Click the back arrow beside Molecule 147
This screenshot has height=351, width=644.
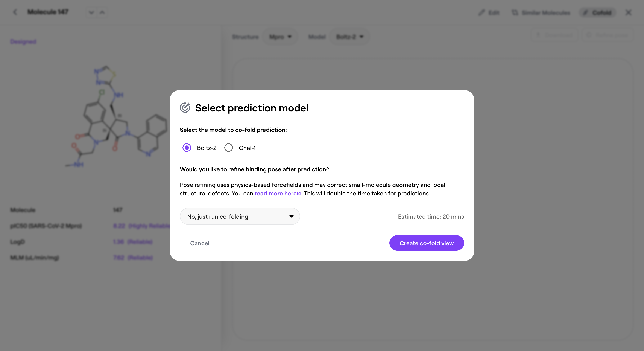(15, 12)
